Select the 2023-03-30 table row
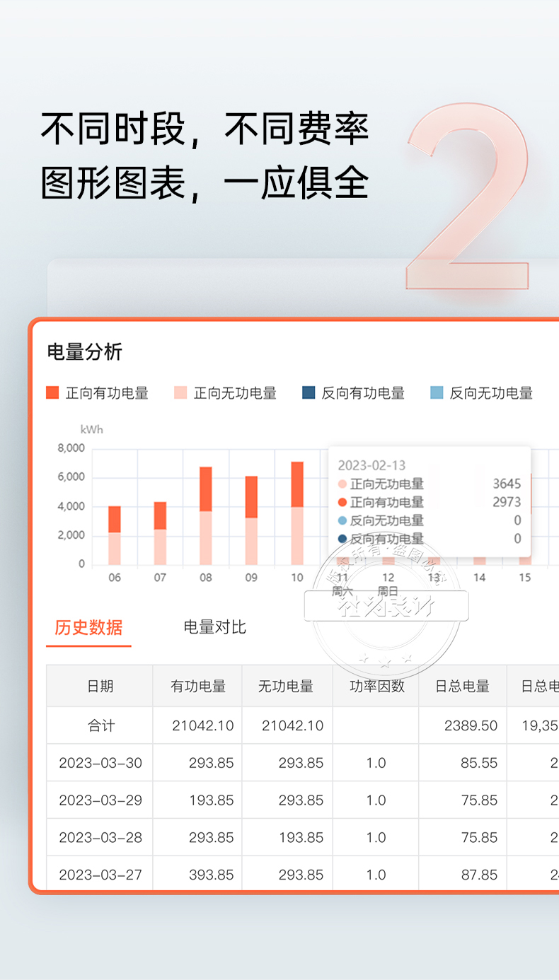The width and height of the screenshot is (559, 980). tap(100, 763)
